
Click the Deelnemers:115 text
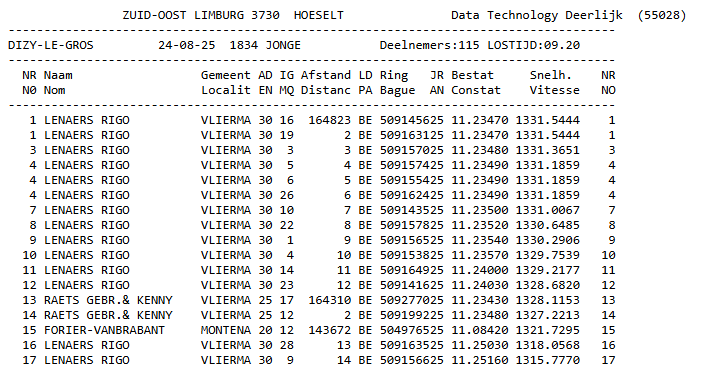[x=430, y=45]
